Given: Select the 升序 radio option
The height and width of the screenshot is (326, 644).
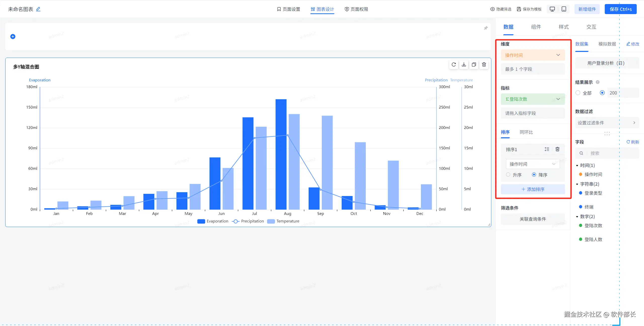Looking at the screenshot, I should point(508,175).
